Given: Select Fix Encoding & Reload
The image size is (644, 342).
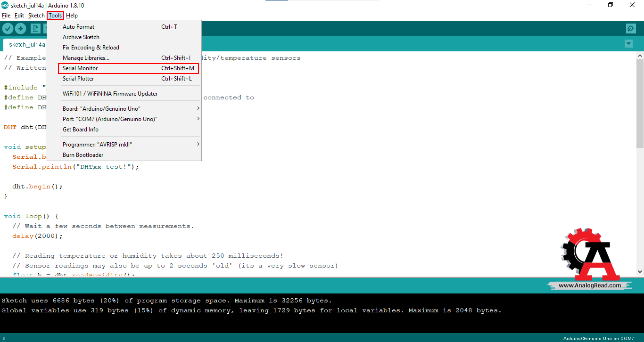Looking at the screenshot, I should [x=124, y=48].
